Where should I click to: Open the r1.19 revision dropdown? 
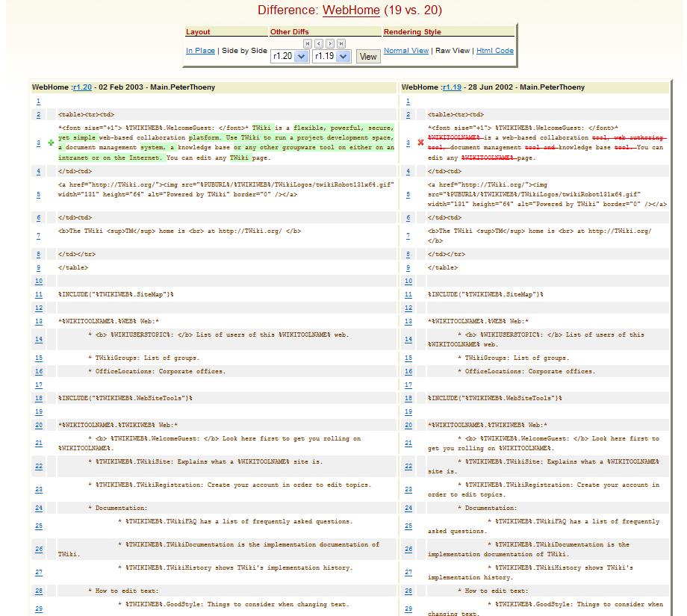coord(332,56)
